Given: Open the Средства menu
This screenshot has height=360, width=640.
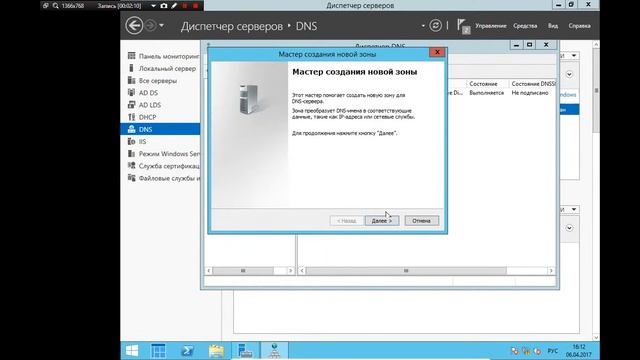Looking at the screenshot, I should click(x=525, y=26).
